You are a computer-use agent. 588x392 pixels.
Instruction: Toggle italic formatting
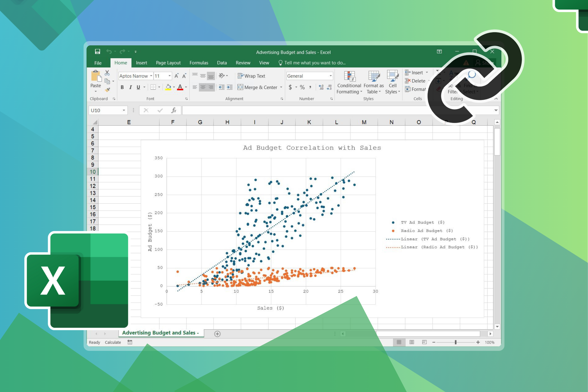pyautogui.click(x=130, y=87)
